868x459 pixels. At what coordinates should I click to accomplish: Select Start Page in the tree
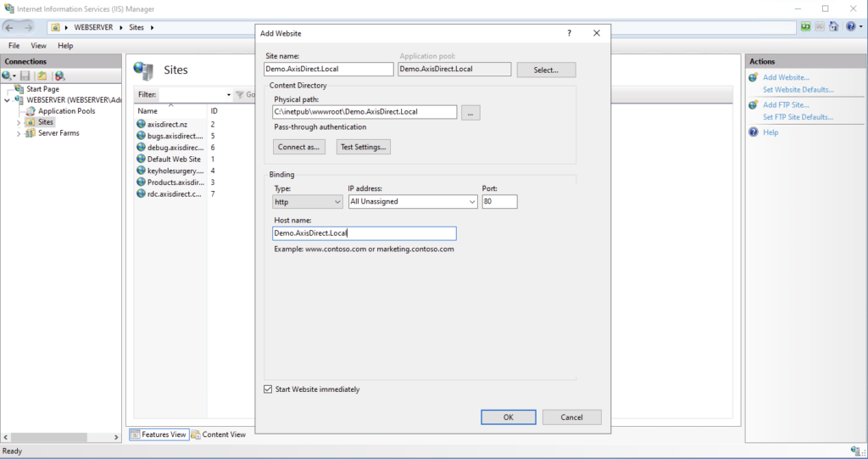coord(42,89)
